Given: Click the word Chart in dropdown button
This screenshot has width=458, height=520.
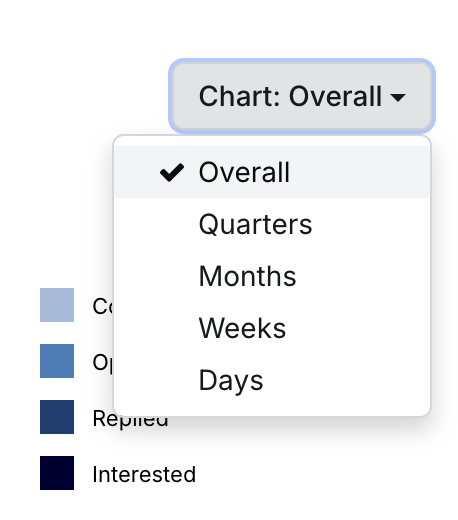Looking at the screenshot, I should [240, 96].
